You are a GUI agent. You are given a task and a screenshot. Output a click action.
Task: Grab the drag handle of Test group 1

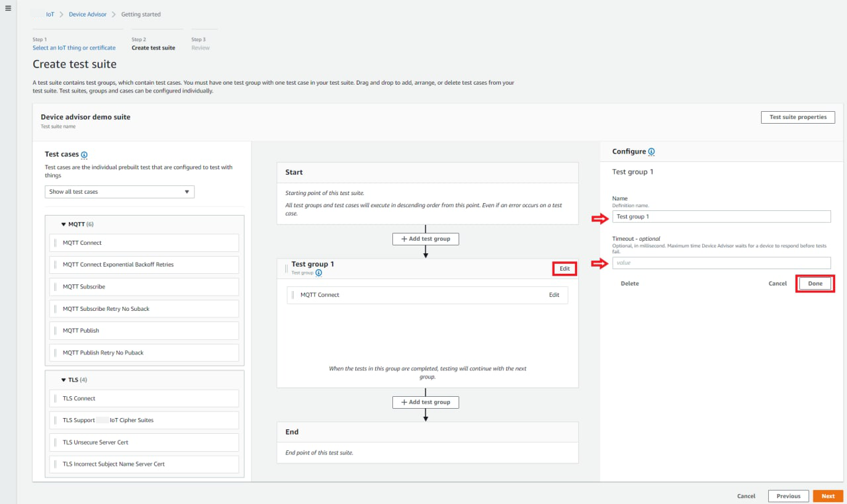click(x=286, y=269)
